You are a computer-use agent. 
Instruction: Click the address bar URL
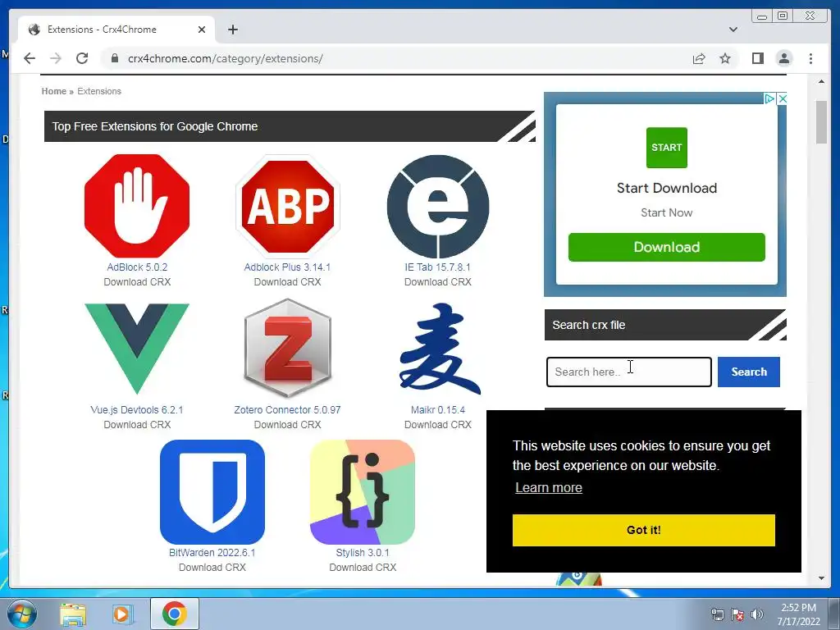point(225,58)
